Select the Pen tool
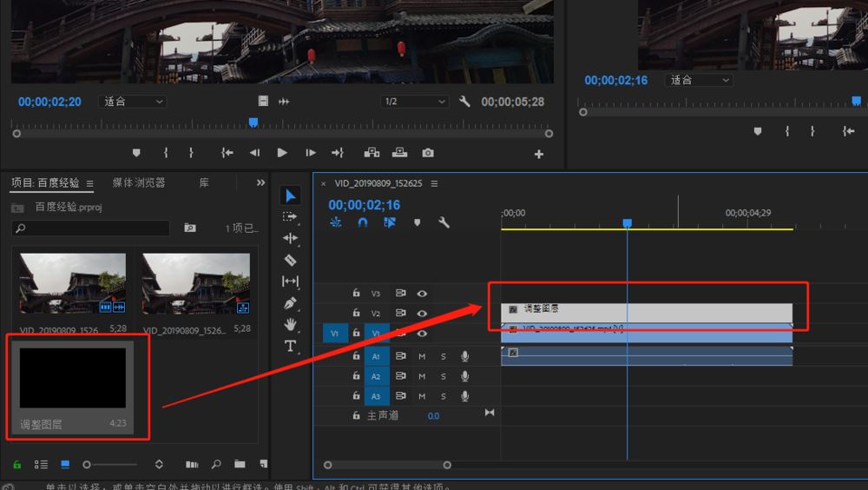868x490 pixels. click(290, 303)
